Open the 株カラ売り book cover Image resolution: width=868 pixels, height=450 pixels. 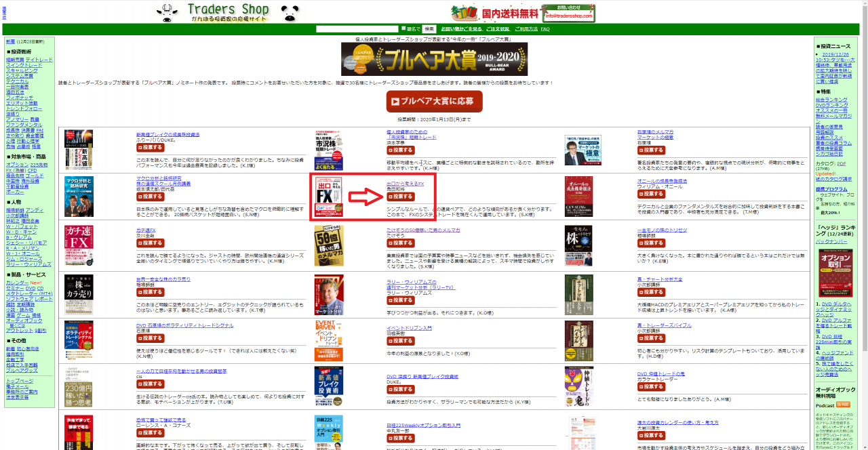79,295
